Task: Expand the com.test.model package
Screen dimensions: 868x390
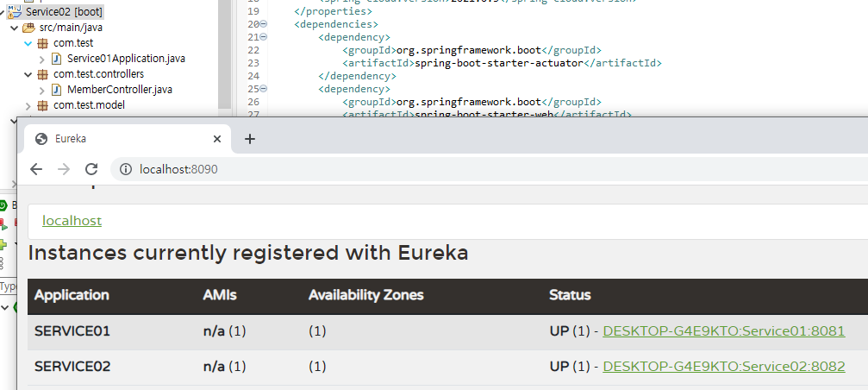Action: coord(28,104)
